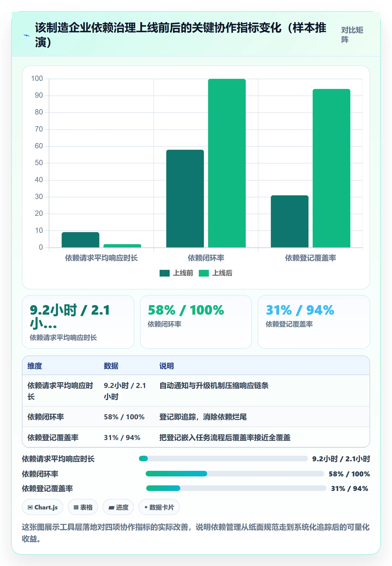392x566 pixels.
Task: Click the 依赖登记覆盖率 progress bar
Action: pyautogui.click(x=236, y=488)
